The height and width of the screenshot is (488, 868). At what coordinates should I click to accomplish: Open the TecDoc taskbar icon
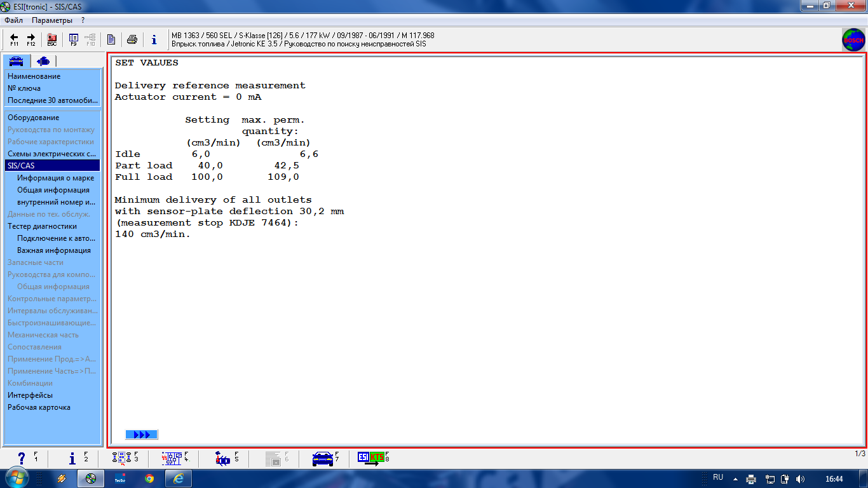tap(119, 478)
